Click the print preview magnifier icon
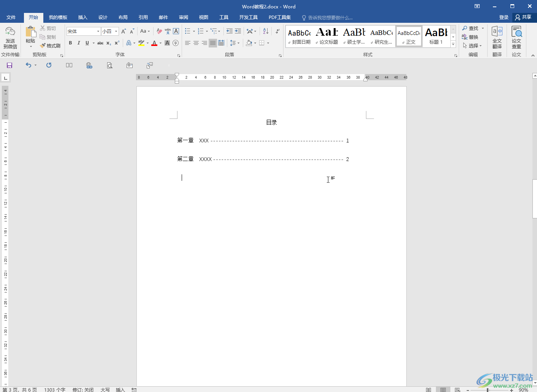This screenshot has width=537, height=392. point(109,65)
